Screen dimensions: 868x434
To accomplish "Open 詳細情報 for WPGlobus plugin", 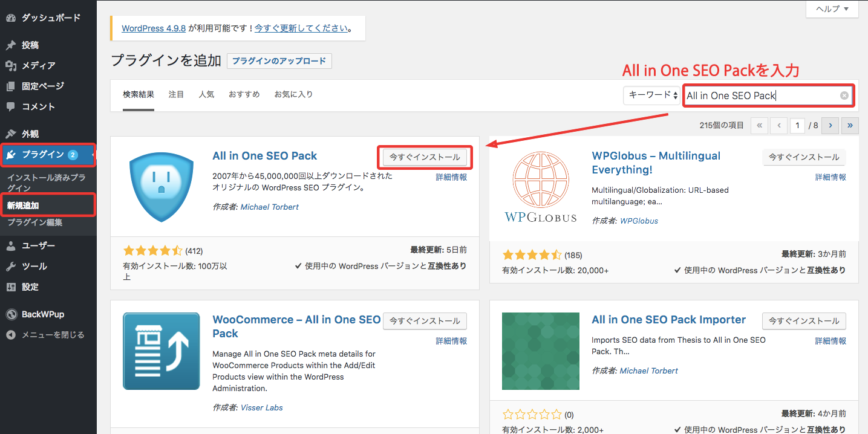I will [x=830, y=177].
